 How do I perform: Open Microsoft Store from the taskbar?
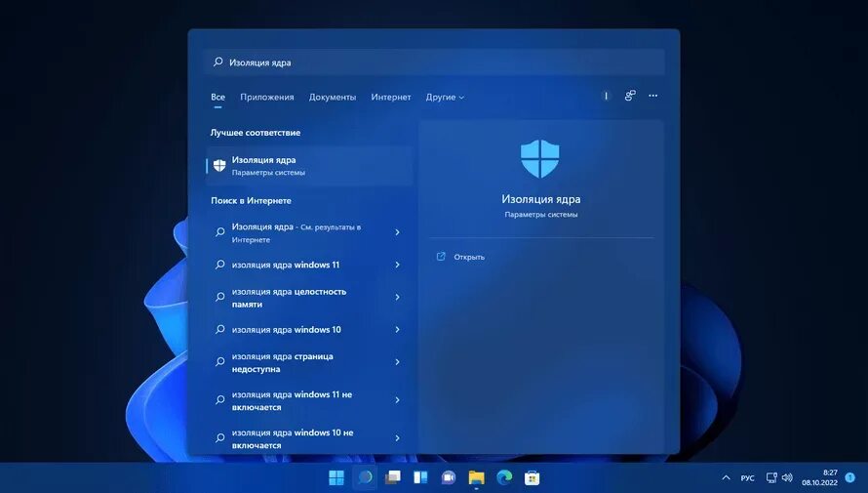tap(532, 477)
